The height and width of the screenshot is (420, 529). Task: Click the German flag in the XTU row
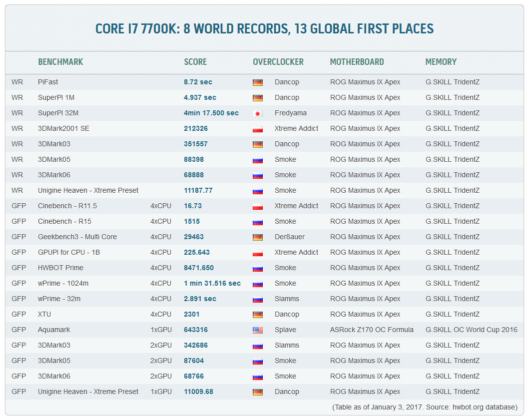[258, 315]
